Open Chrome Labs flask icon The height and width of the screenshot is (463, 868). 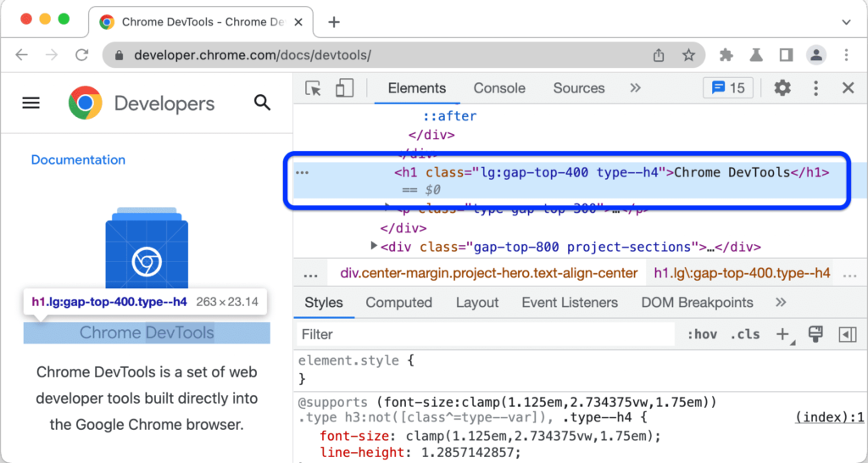(755, 55)
